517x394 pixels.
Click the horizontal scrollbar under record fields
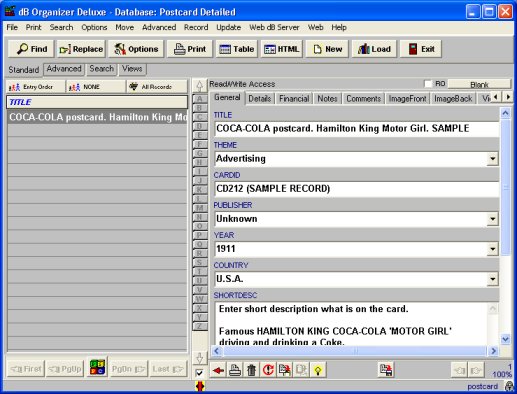[x=355, y=351]
